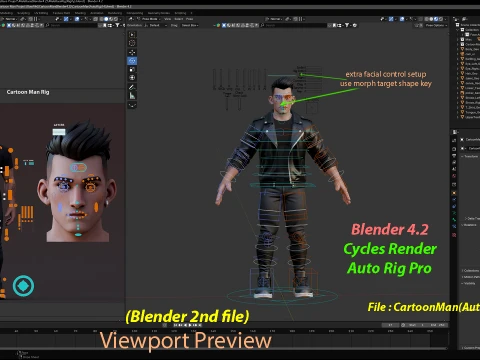Click the teal circular button in rig picker

(23, 286)
